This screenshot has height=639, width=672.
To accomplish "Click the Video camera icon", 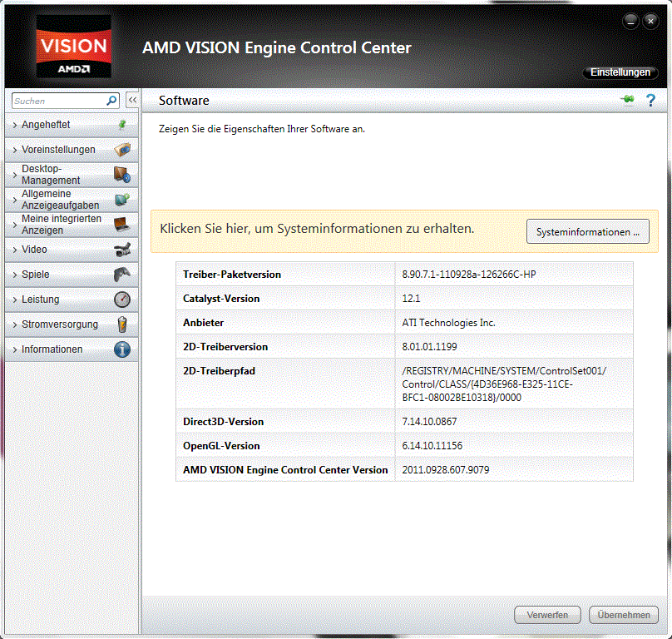I will (122, 250).
